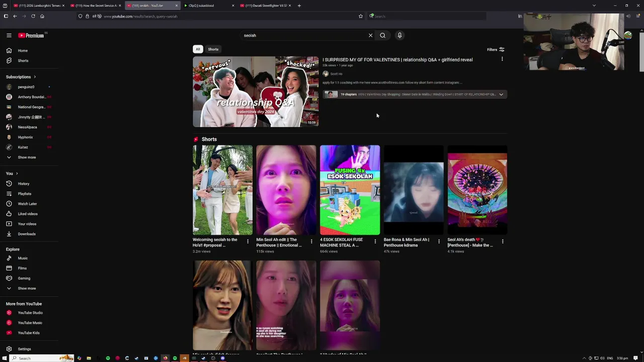Open browser tab list dropdown
The height and width of the screenshot is (362, 644).
click(594, 6)
